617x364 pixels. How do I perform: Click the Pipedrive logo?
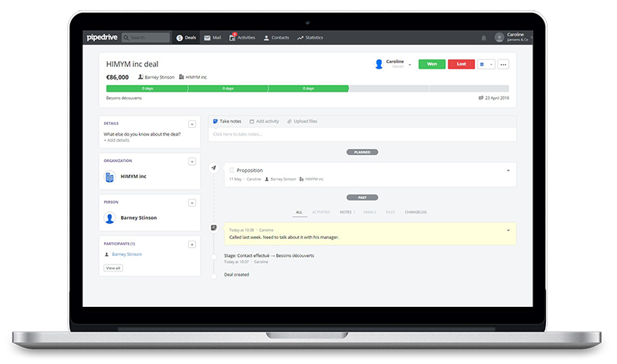click(102, 37)
